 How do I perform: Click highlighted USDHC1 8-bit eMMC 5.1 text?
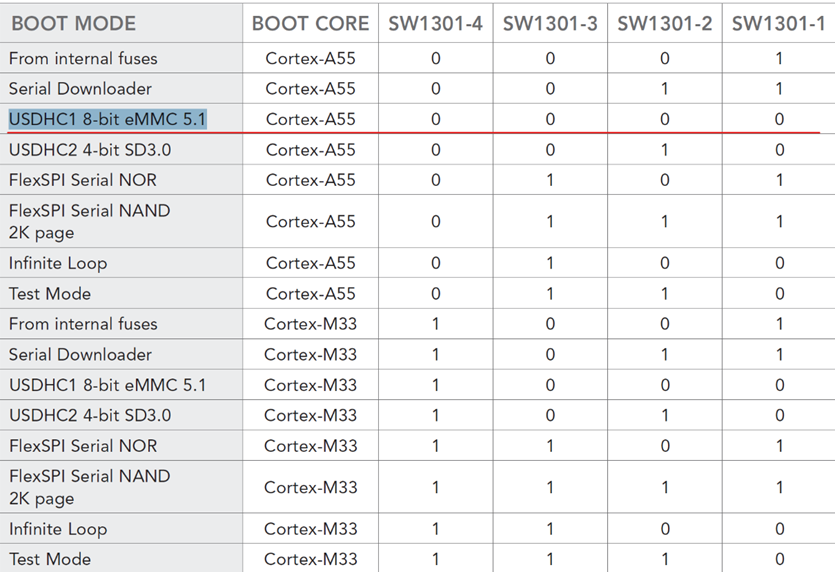click(x=107, y=120)
